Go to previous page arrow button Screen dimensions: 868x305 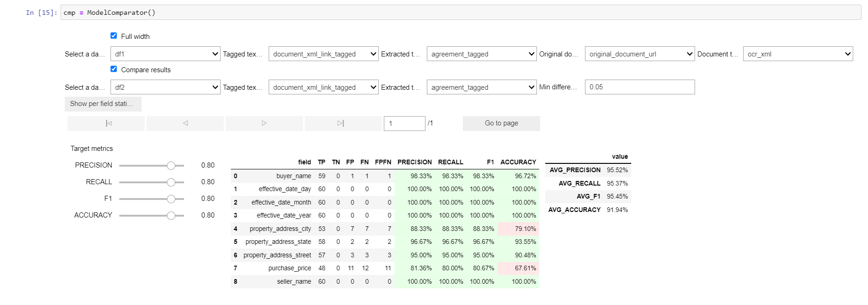click(x=185, y=124)
